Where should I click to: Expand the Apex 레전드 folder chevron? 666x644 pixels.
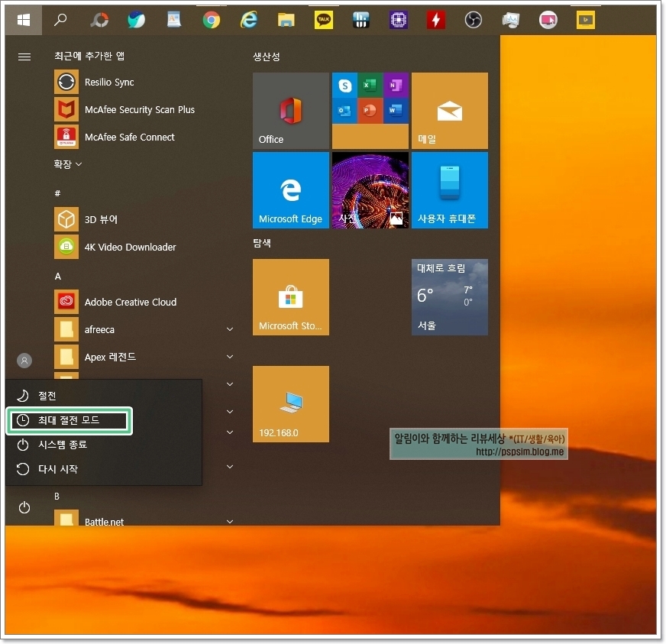point(230,357)
